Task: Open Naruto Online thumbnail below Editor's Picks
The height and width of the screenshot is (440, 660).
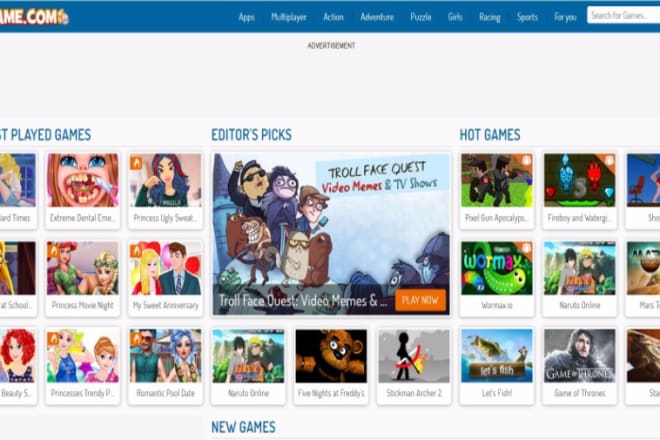Action: pos(248,356)
